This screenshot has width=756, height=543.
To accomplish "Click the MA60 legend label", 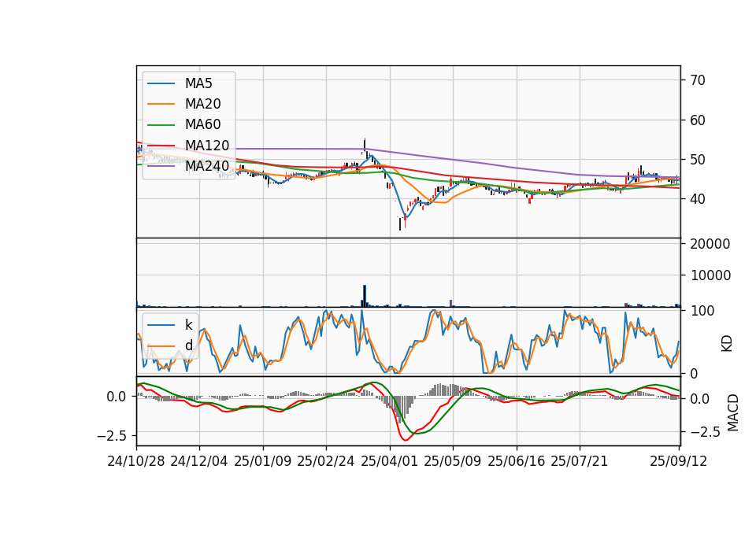I will (x=202, y=125).
